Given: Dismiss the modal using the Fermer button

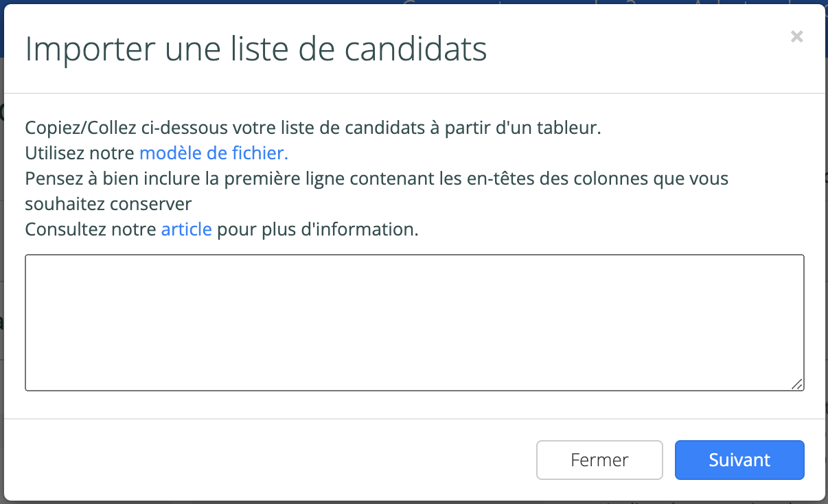Looking at the screenshot, I should pyautogui.click(x=599, y=460).
